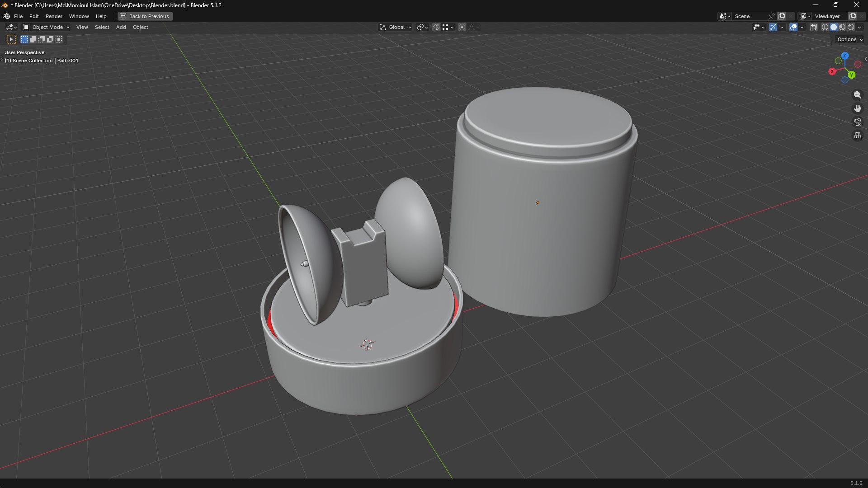
Task: Open the Global transform orientation dropdown
Action: coord(396,27)
